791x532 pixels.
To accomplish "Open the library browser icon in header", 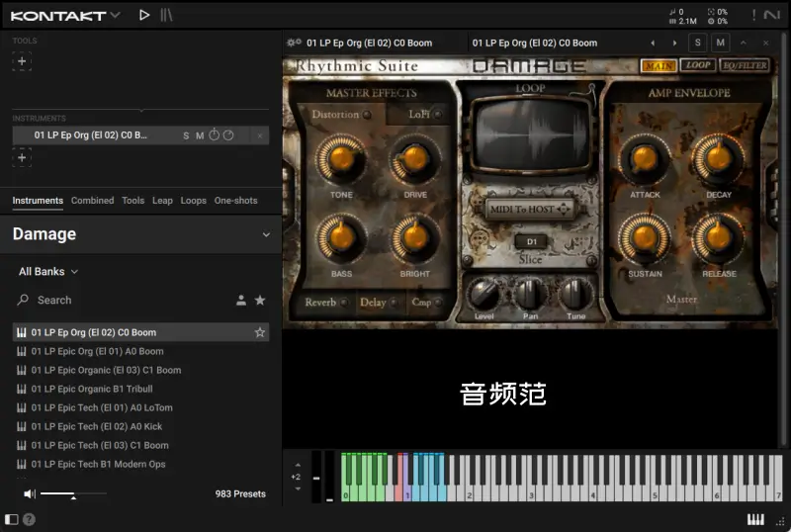I will pyautogui.click(x=166, y=15).
